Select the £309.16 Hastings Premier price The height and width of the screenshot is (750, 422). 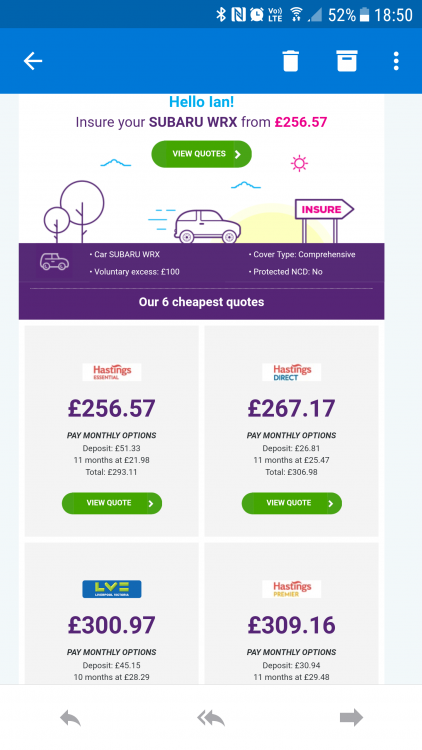point(291,625)
